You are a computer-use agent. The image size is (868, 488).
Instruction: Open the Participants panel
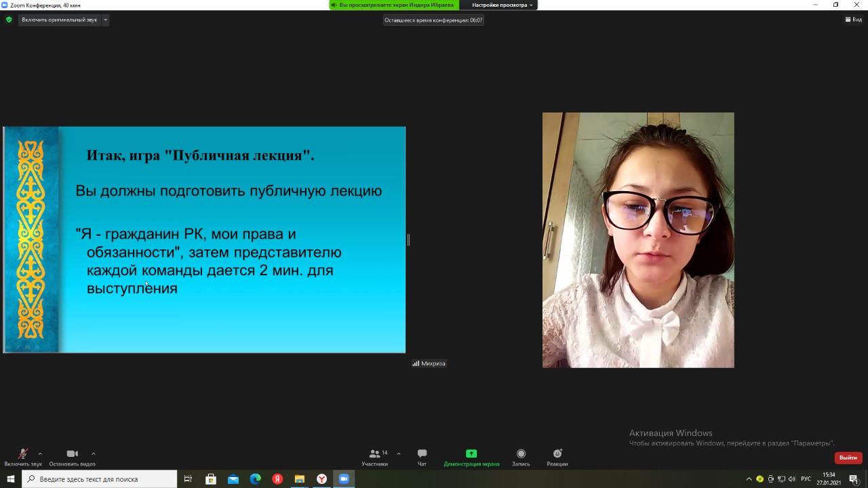coord(375,457)
